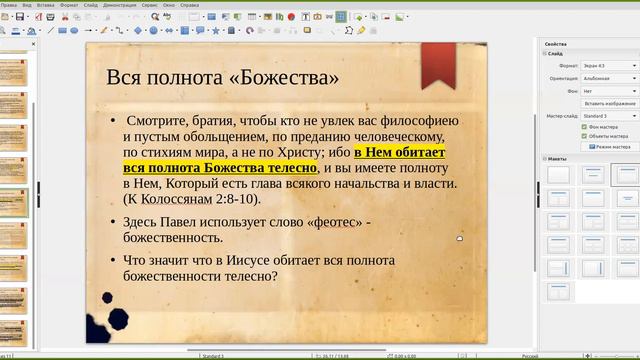Open the Формат menu
The image size is (640, 360).
tap(69, 5)
